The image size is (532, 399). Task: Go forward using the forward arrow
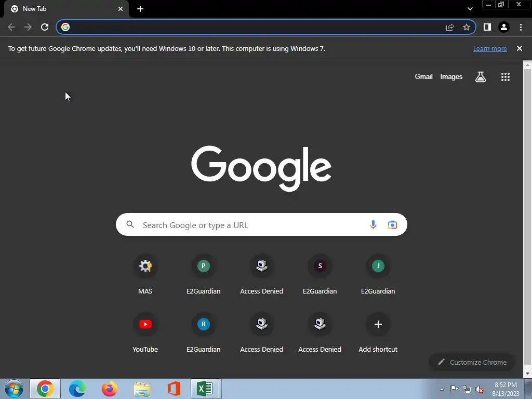pos(28,27)
